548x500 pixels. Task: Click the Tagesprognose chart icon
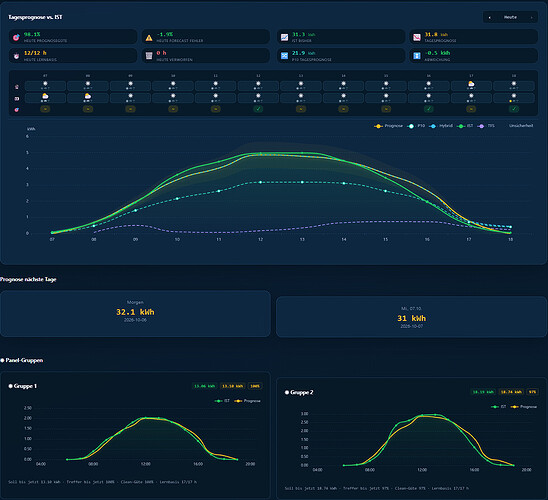tap(417, 37)
